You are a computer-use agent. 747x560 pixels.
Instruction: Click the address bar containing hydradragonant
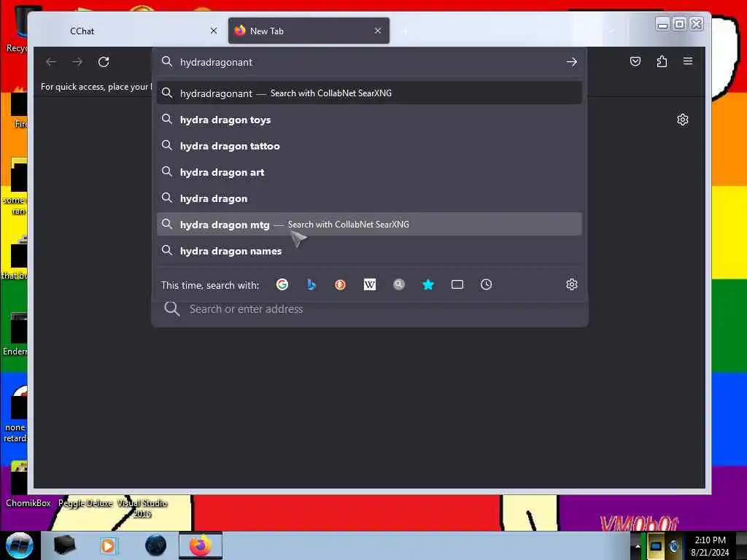point(369,62)
